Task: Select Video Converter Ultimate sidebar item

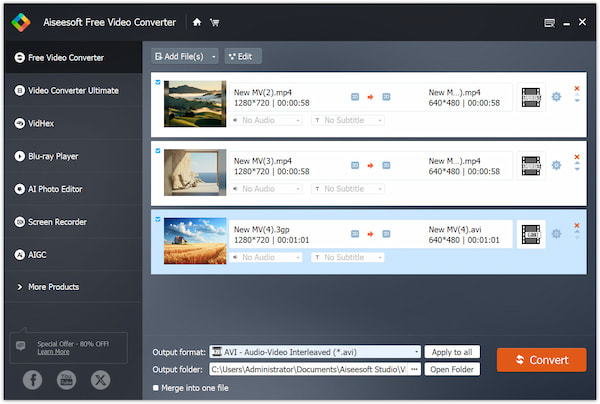Action: point(73,91)
